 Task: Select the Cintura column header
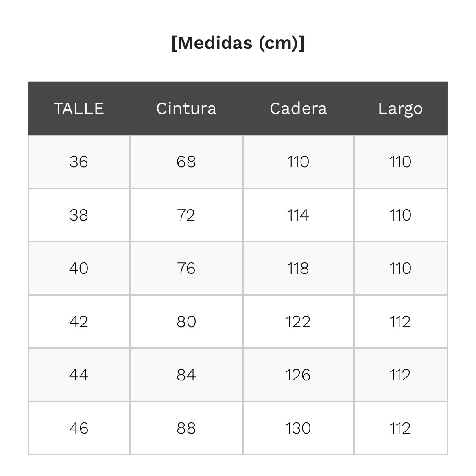tap(186, 108)
